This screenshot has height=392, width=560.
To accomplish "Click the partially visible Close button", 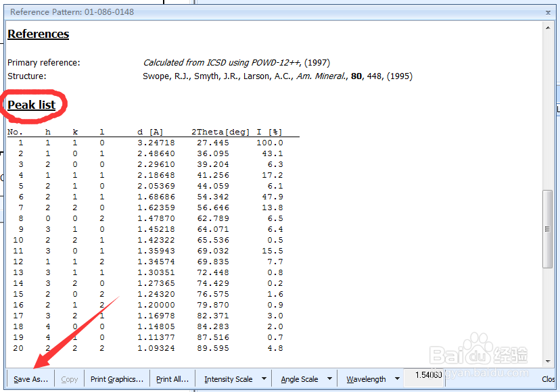I will pos(549,379).
